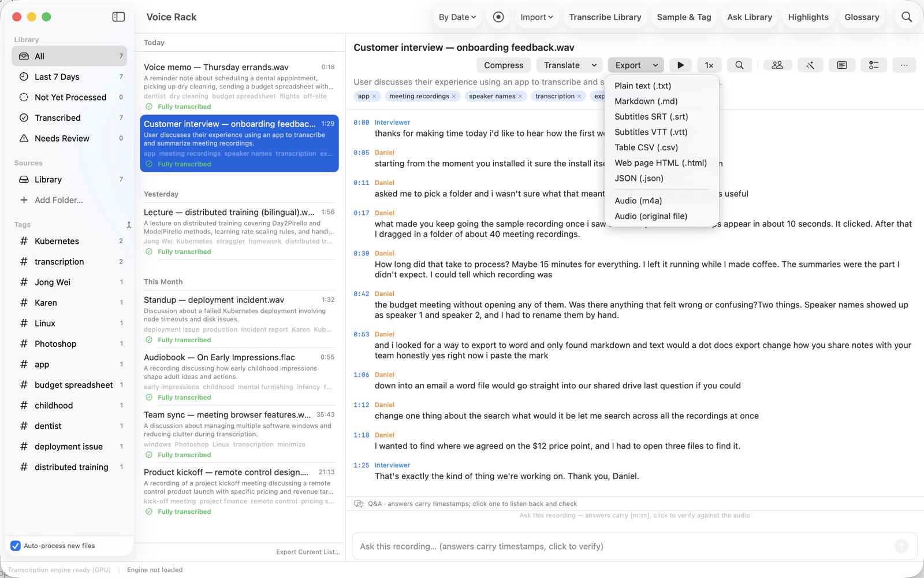924x578 pixels.
Task: Open Ask Library
Action: pyautogui.click(x=750, y=17)
